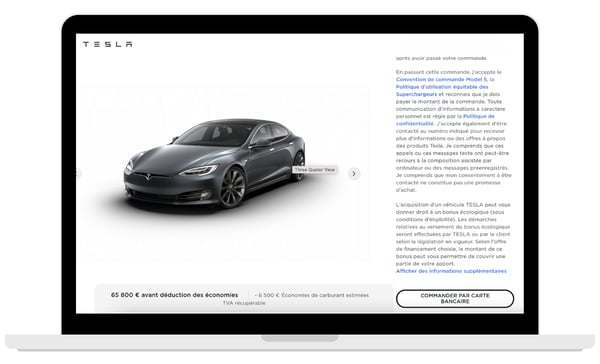This screenshot has height=364, width=600.
Task: Click the L'acquisition d'un véhicule TESLA paragraph
Action: click(453, 234)
